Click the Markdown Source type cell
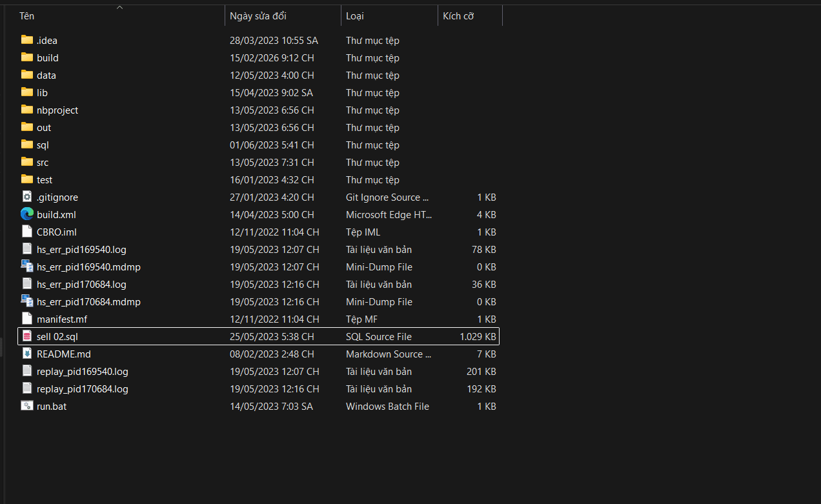The image size is (821, 504). tap(389, 354)
